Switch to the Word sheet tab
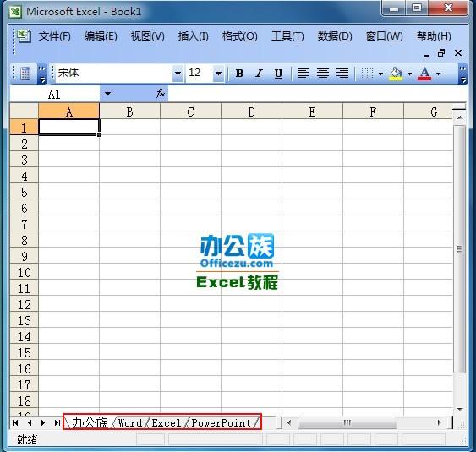The width and height of the screenshot is (476, 452). pos(130,422)
